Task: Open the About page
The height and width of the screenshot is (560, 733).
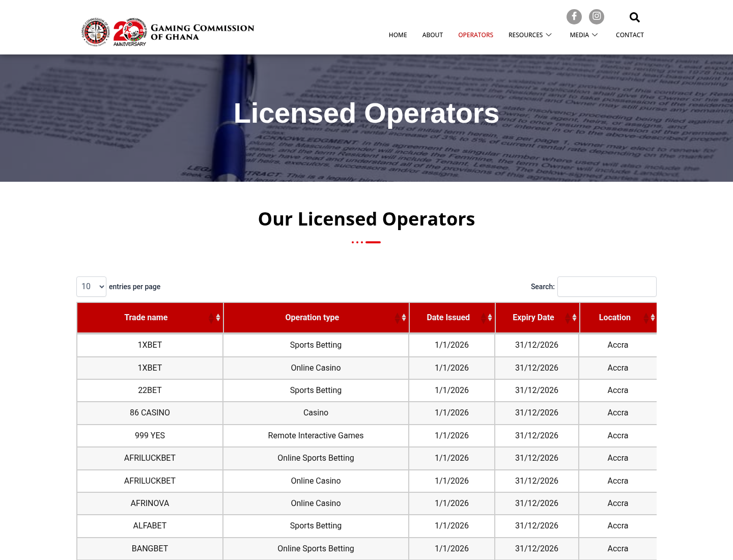Action: (x=432, y=35)
